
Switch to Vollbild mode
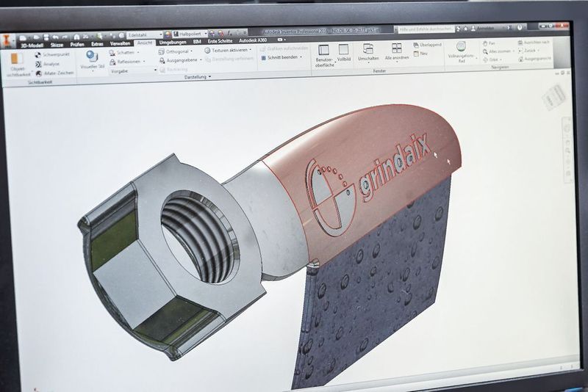[x=343, y=53]
